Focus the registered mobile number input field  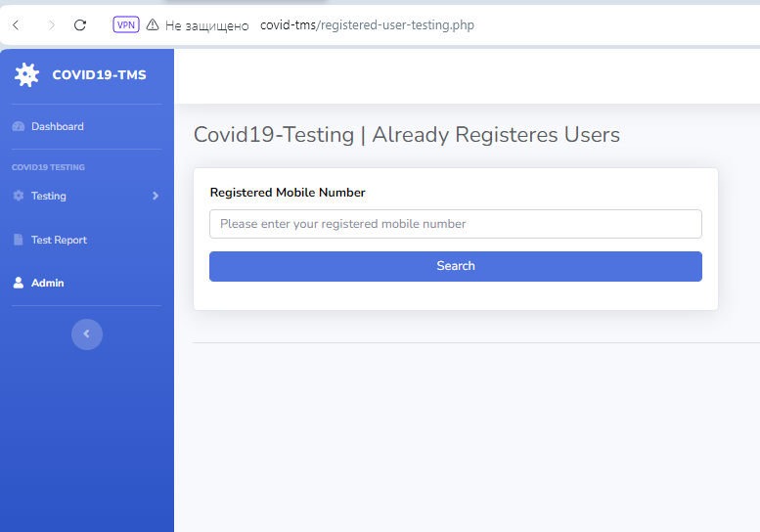point(455,224)
